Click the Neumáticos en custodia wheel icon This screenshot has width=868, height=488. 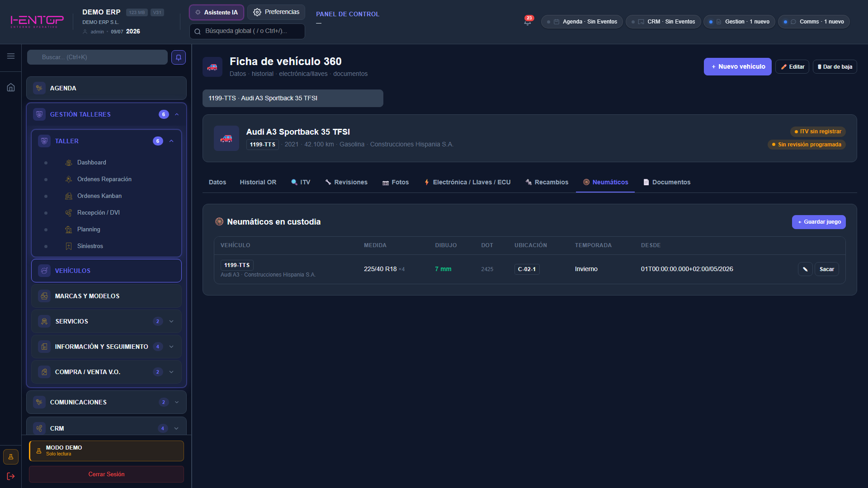[219, 222]
